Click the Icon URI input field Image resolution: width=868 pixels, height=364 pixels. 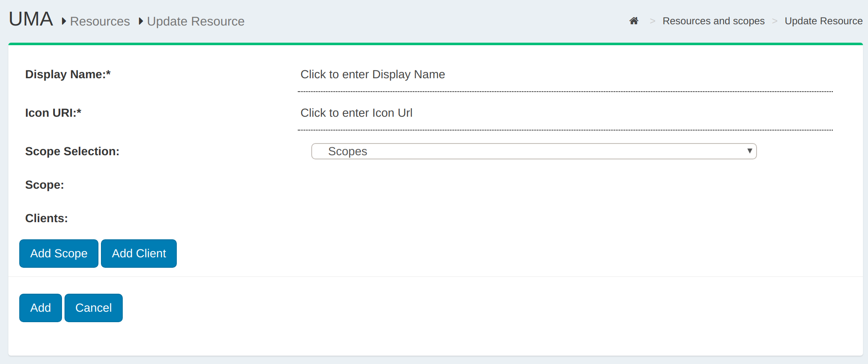(x=565, y=113)
